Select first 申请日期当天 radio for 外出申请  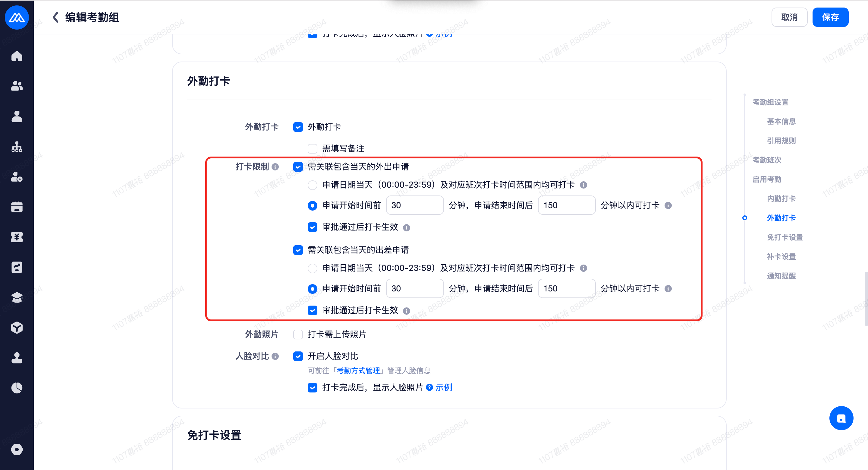(x=312, y=185)
